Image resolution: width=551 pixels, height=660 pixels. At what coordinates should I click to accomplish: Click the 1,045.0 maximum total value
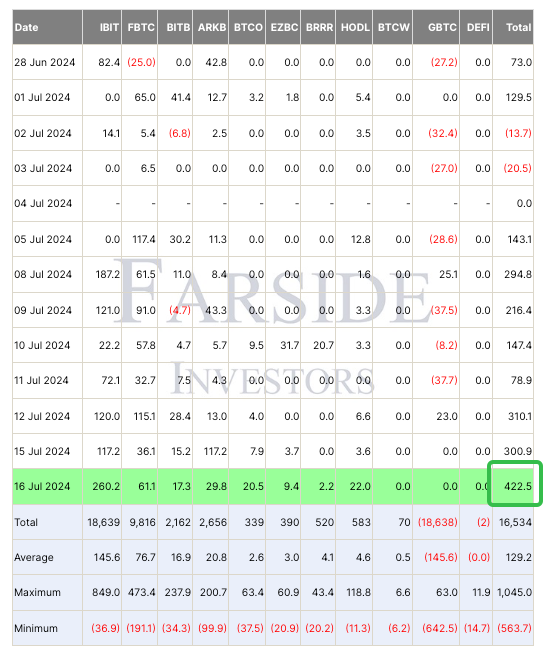click(514, 593)
